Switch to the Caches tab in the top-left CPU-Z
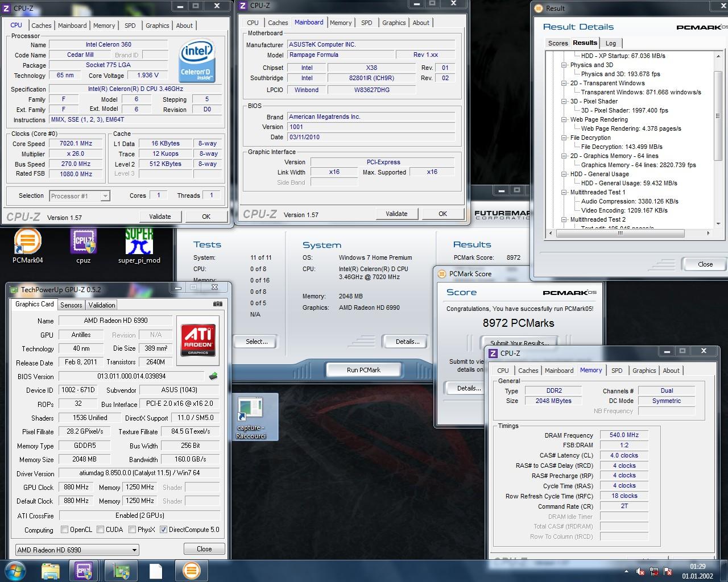 click(x=41, y=26)
